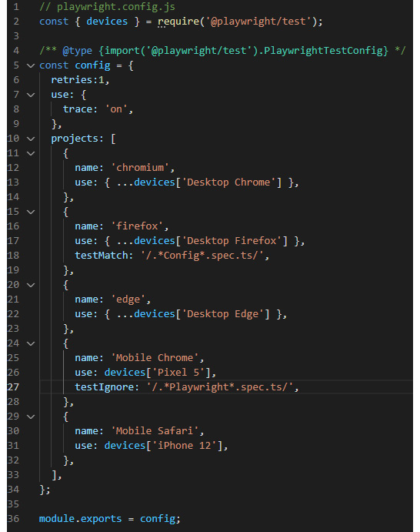Click the 'Pixel 5' device string

tap(178, 373)
